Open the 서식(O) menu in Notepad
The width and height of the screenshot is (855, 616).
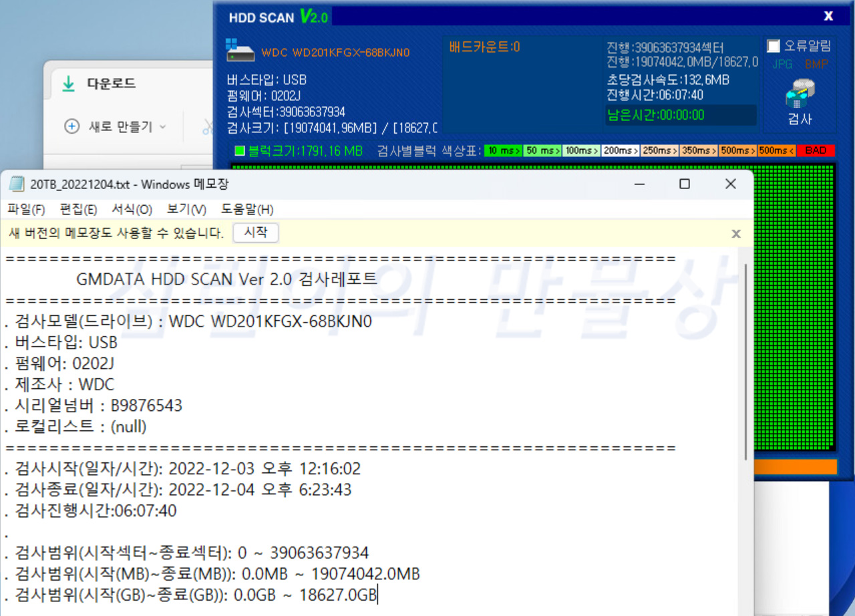pyautogui.click(x=132, y=210)
